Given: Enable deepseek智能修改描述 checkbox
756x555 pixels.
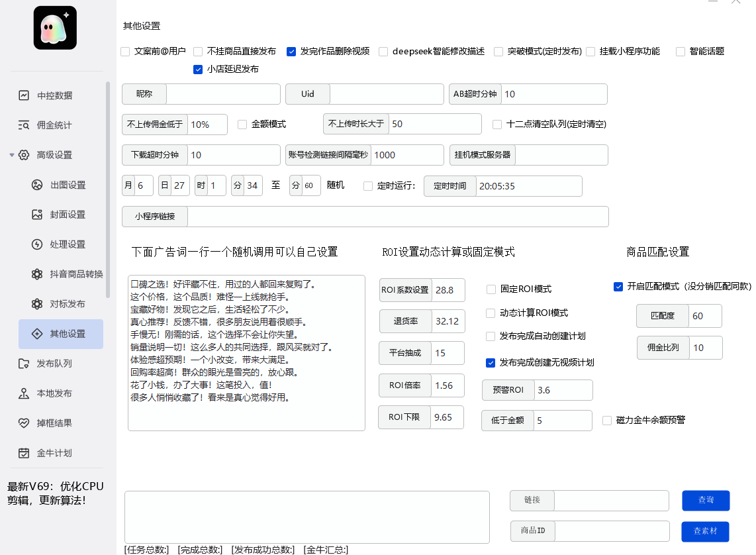Looking at the screenshot, I should point(384,52).
